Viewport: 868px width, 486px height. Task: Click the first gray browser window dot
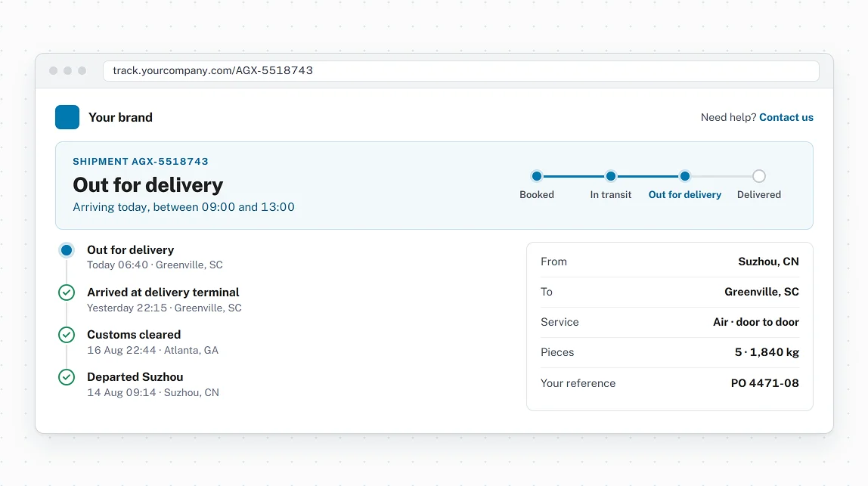pos(54,71)
